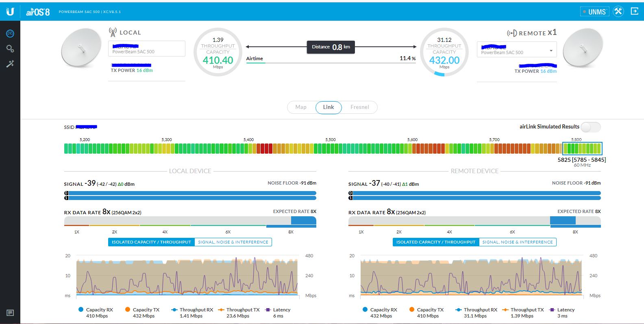
Task: Click the remote PowerBeam dish image
Action: point(582,48)
